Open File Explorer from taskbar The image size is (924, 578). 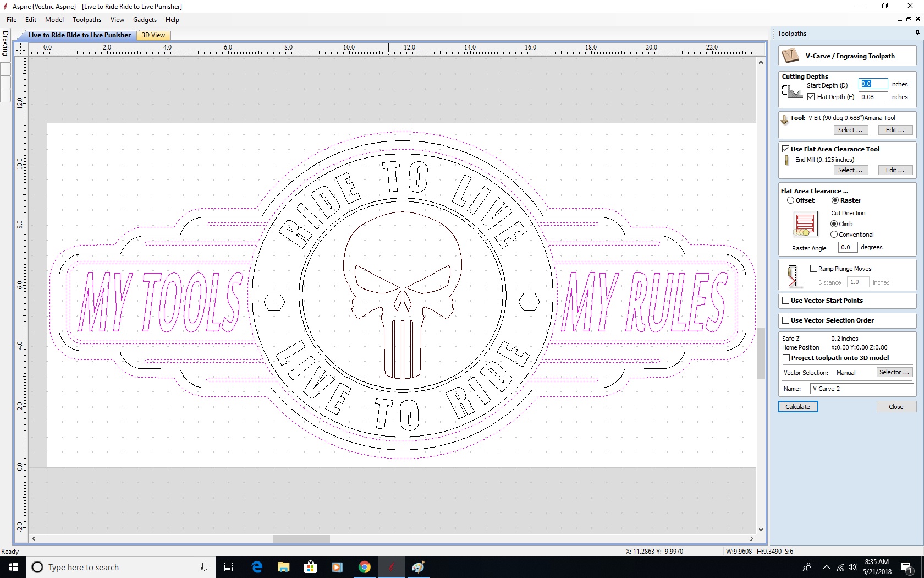tap(283, 567)
